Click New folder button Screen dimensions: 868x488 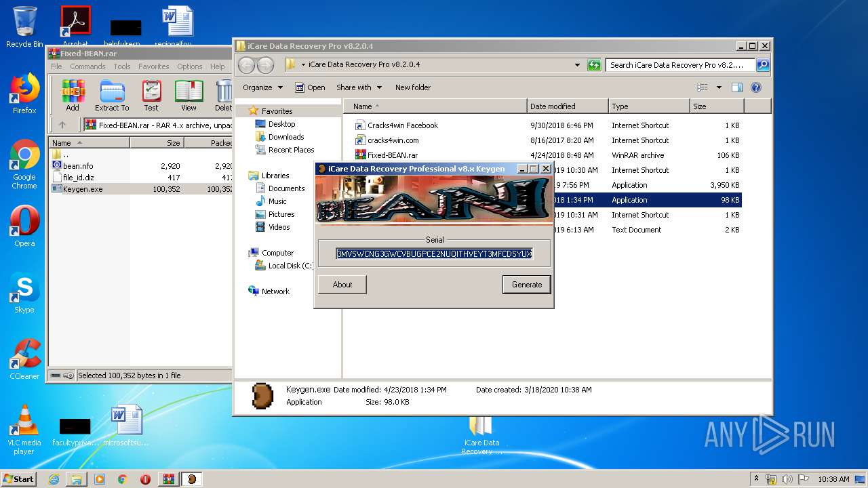pyautogui.click(x=413, y=87)
